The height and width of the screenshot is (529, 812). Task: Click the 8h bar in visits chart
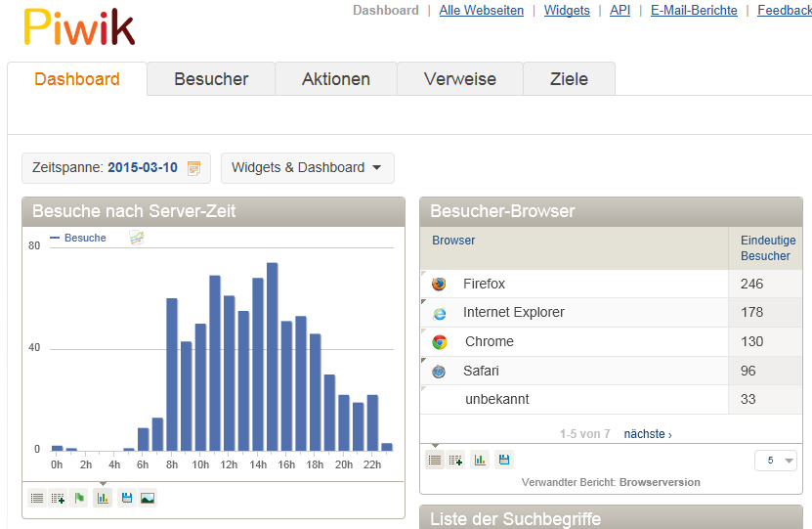click(x=172, y=375)
